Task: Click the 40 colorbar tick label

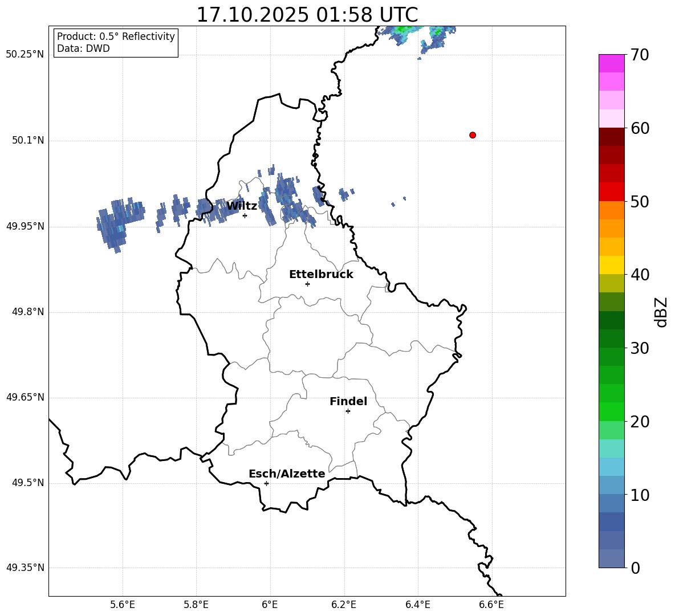Action: coord(640,275)
